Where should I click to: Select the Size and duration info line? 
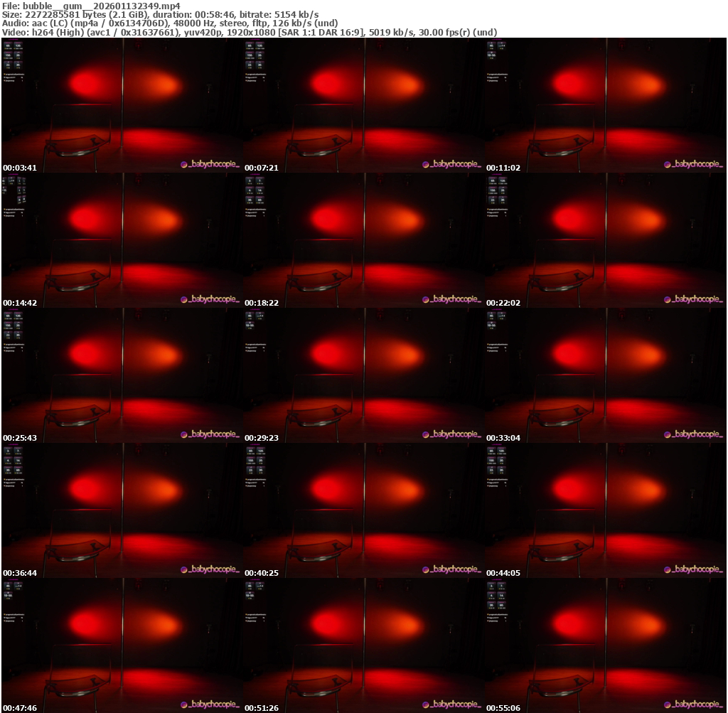point(160,14)
